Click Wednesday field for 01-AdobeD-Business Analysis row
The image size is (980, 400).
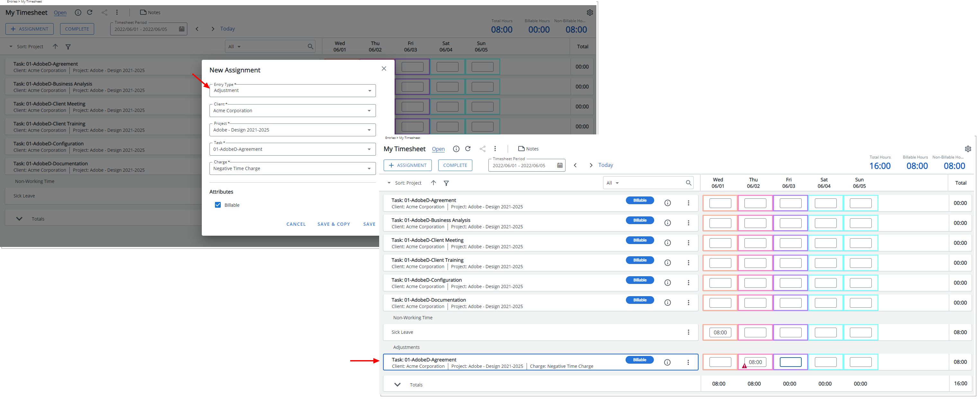[x=720, y=223]
